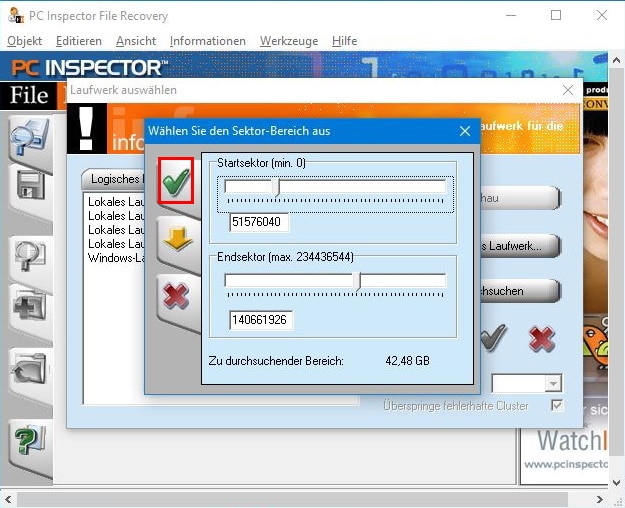Viewport: 625px width, 508px height.
Task: Open the Objekt menu
Action: (24, 41)
